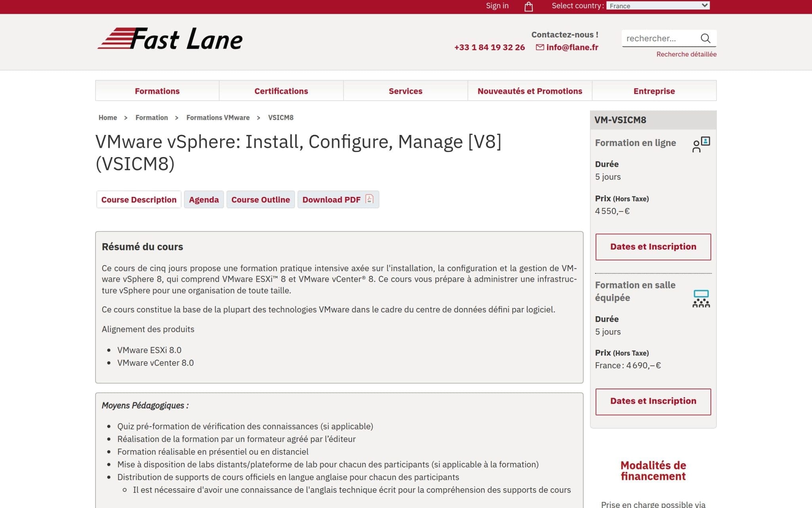
Task: Click the Home breadcrumb
Action: tap(107, 117)
